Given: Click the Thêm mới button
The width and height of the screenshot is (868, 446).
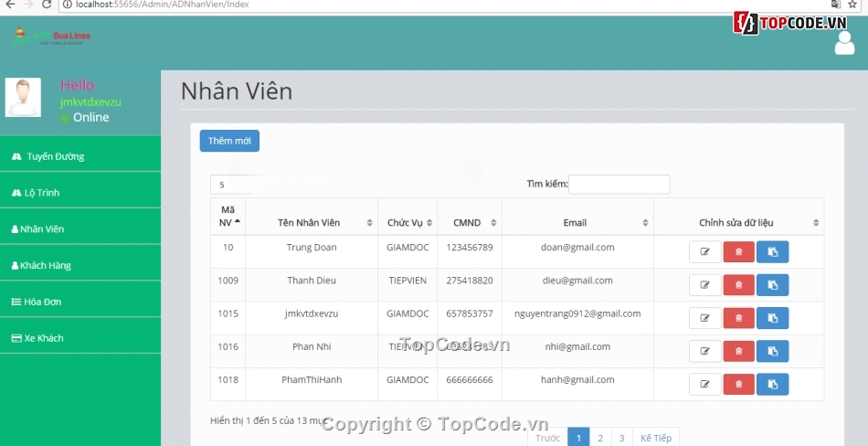Looking at the screenshot, I should (229, 141).
